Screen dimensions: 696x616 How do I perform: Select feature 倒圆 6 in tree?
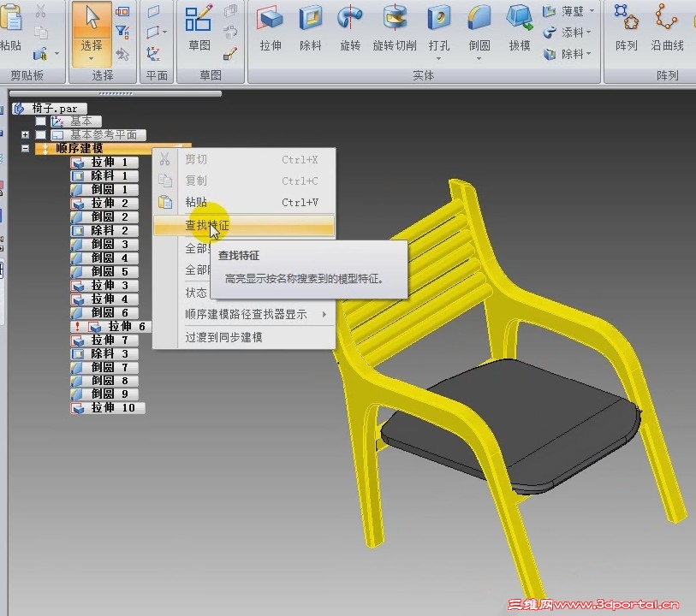tap(104, 312)
